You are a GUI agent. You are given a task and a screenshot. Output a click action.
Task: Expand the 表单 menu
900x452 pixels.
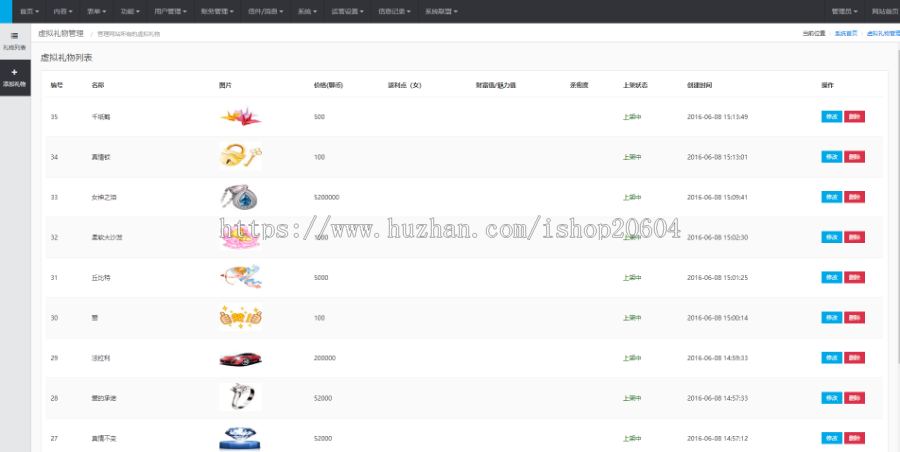coord(96,11)
